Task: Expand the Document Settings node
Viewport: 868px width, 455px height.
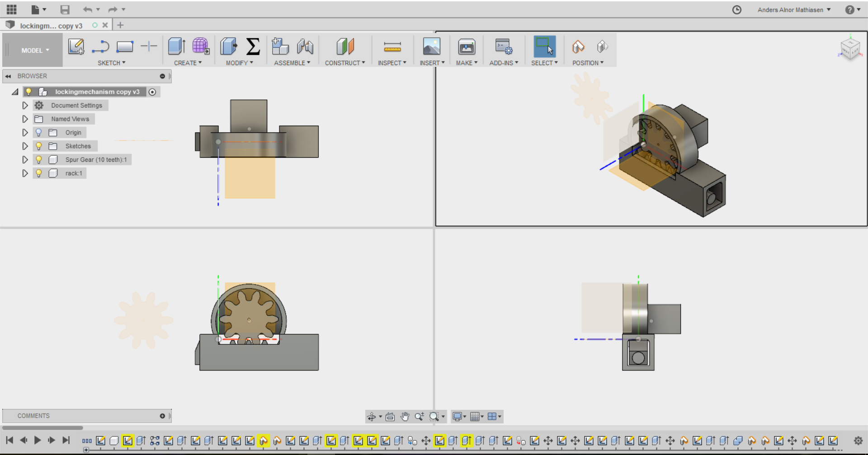Action: (25, 105)
